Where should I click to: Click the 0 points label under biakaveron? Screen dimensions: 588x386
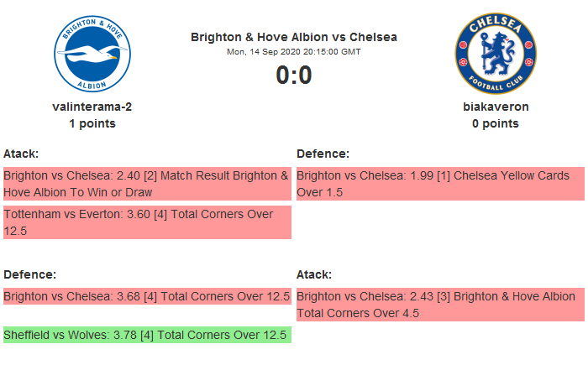click(x=496, y=123)
